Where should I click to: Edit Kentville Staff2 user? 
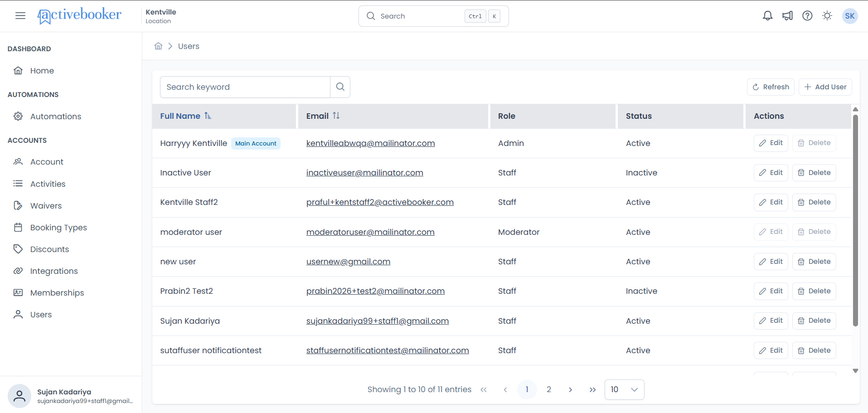coord(771,202)
